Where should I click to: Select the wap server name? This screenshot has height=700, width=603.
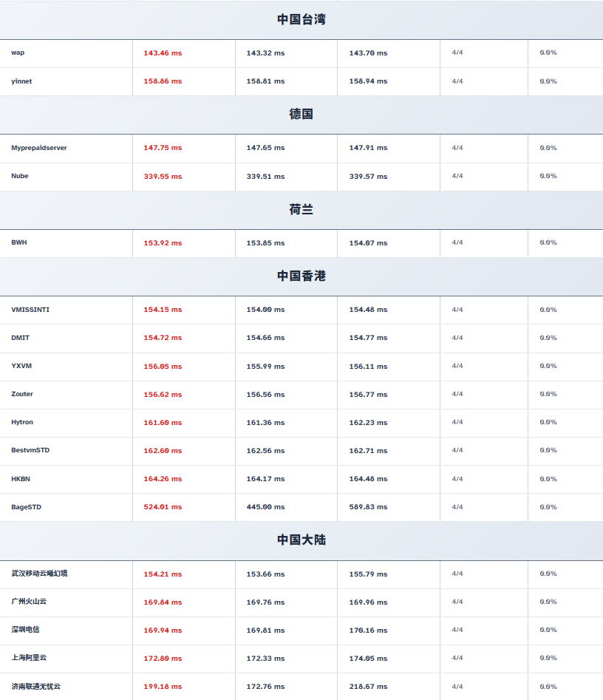[x=18, y=53]
